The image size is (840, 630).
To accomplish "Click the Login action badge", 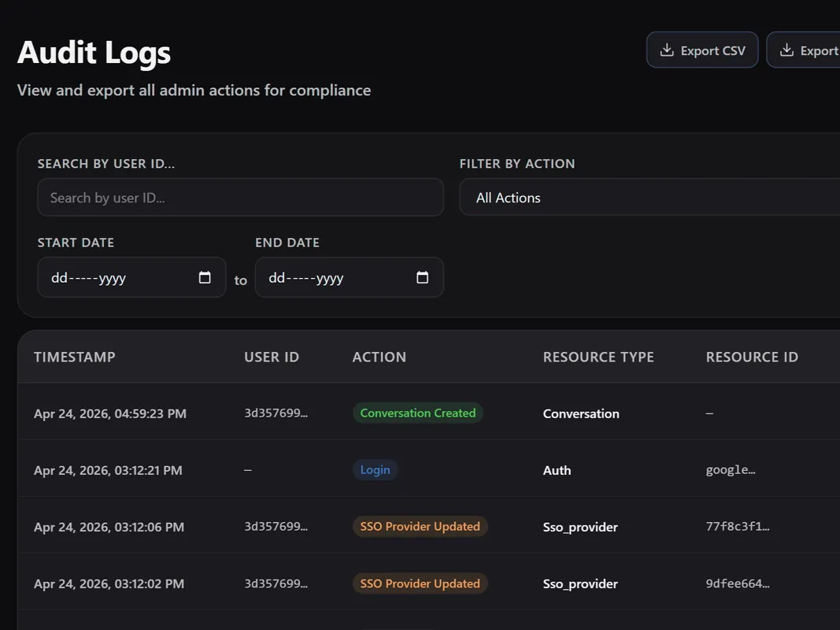I will click(375, 470).
